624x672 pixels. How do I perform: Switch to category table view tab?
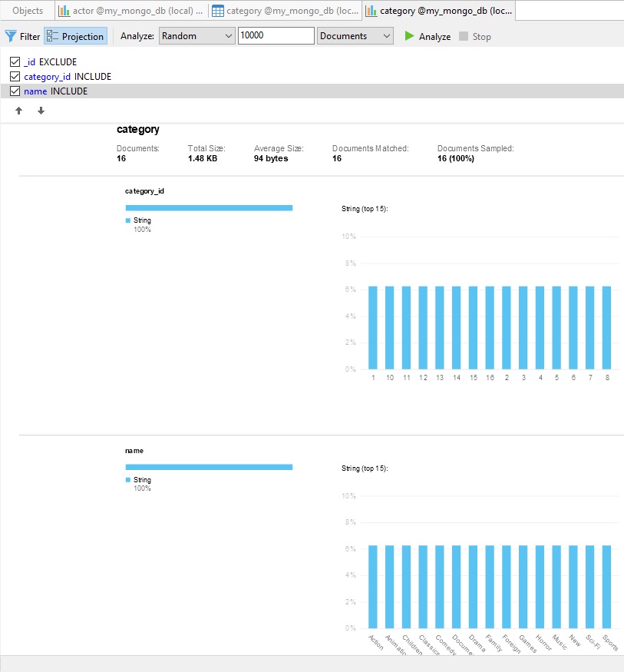click(286, 11)
